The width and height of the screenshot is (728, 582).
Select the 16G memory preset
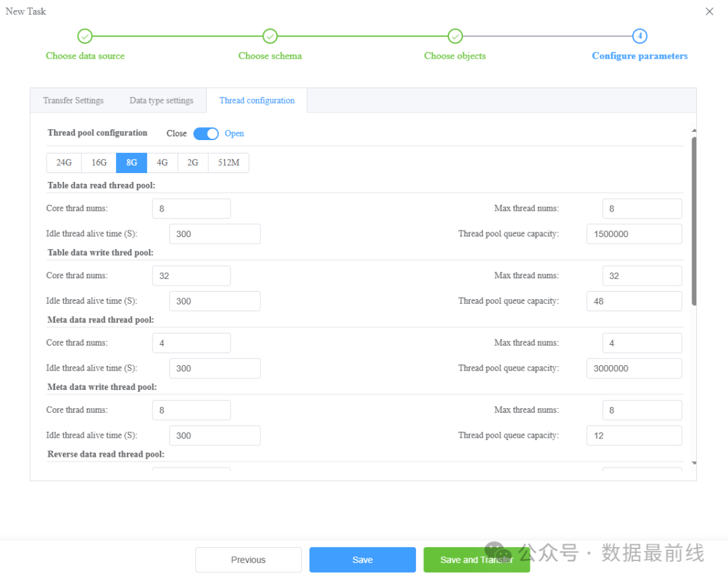click(99, 163)
